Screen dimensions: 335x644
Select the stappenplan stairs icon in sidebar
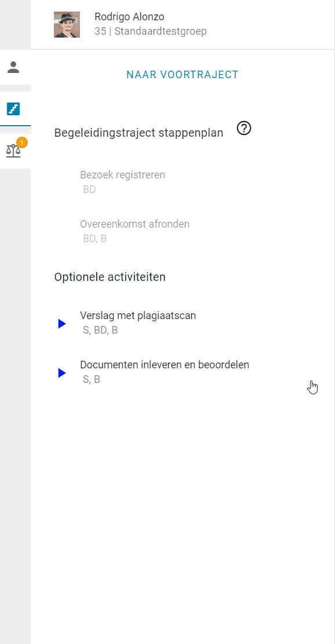point(14,109)
